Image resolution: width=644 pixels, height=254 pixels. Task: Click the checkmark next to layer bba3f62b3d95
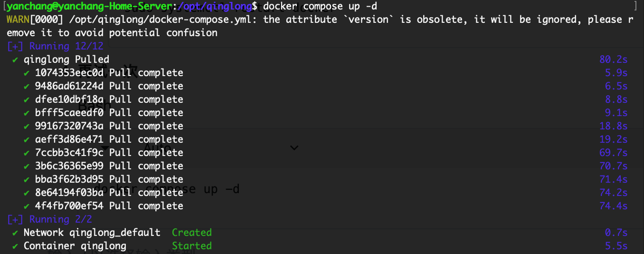click(27, 179)
